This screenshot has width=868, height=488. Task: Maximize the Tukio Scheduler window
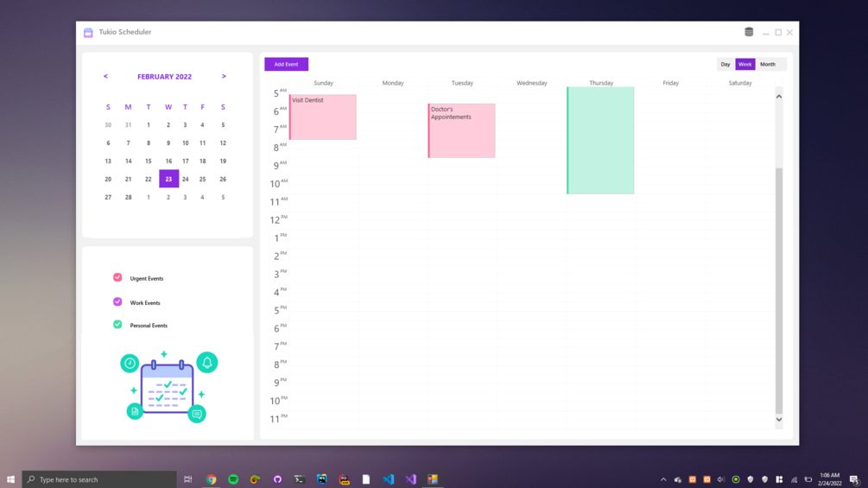[778, 33]
